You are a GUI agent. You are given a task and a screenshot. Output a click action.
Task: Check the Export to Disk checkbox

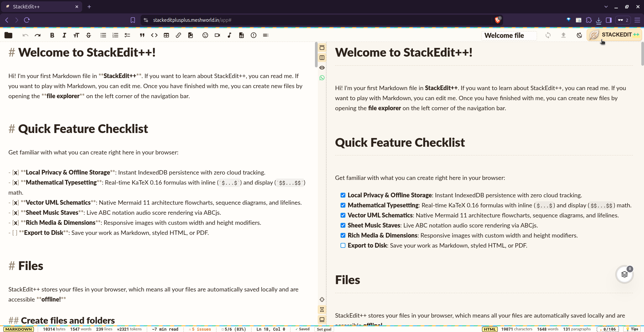tap(343, 246)
